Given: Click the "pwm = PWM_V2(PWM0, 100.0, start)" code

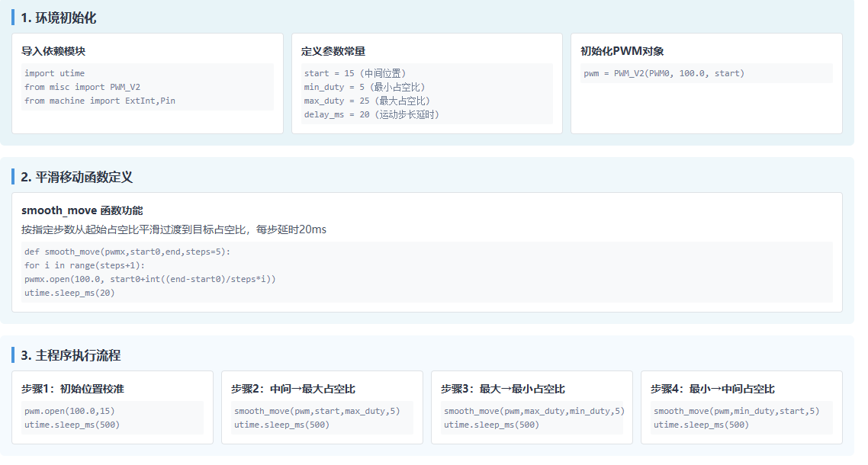Looking at the screenshot, I should pyautogui.click(x=664, y=73).
